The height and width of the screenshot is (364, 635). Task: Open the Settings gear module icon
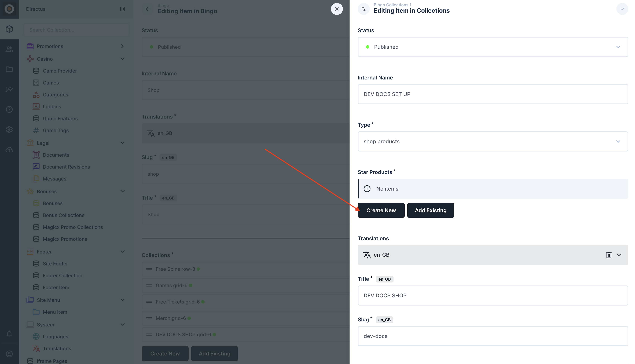[x=9, y=130]
